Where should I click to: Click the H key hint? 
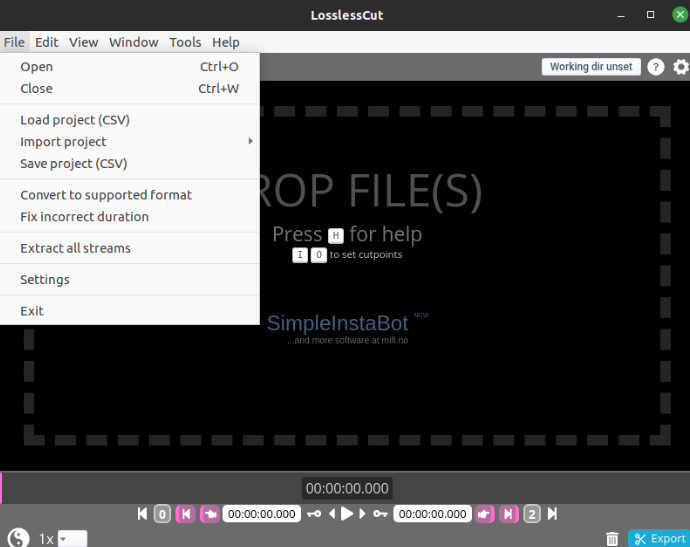click(x=336, y=236)
